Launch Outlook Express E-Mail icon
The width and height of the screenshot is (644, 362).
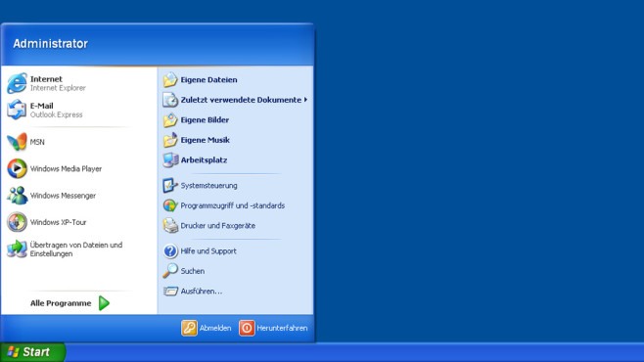pos(17,110)
